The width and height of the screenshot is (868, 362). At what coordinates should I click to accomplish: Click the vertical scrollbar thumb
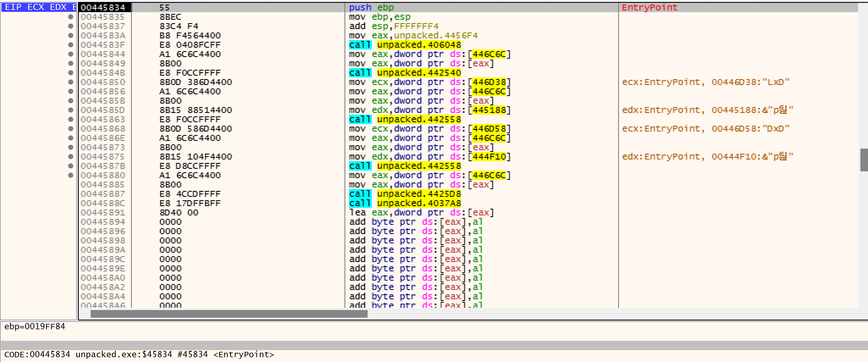[863, 160]
